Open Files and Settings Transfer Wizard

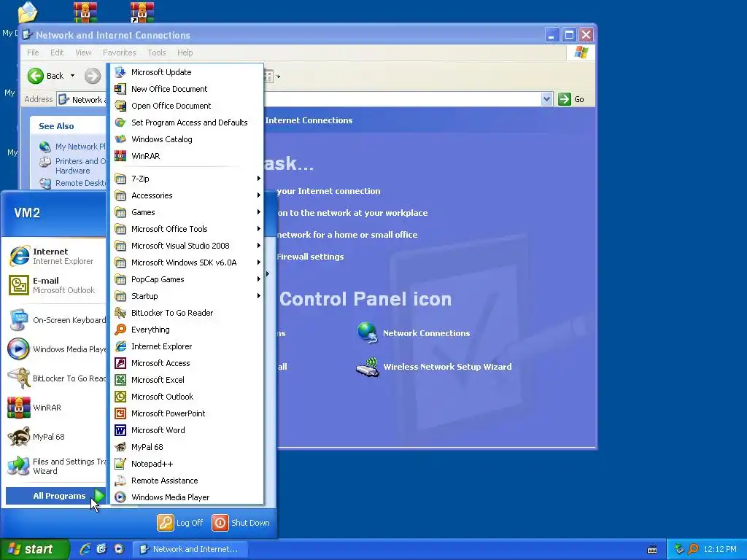tap(56, 466)
